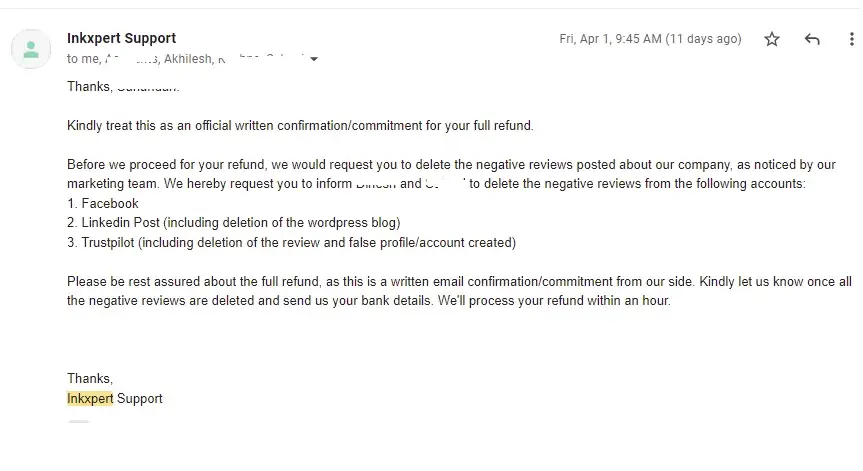Click the sender name Inkxpert Support
This screenshot has height=471, width=863.
[x=121, y=38]
